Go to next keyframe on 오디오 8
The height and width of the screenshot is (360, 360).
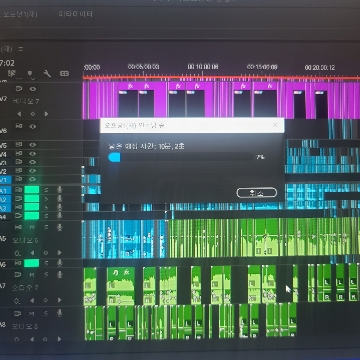click(x=60, y=339)
